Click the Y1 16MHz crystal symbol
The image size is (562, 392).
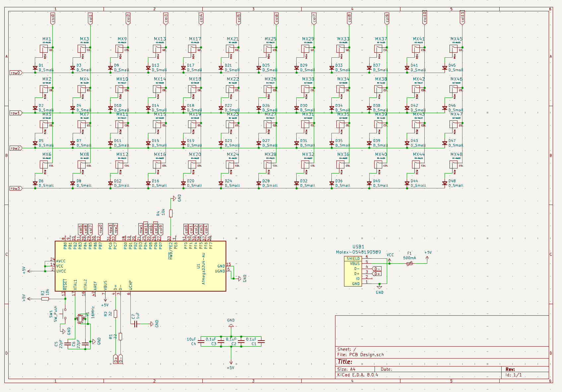(x=80, y=319)
